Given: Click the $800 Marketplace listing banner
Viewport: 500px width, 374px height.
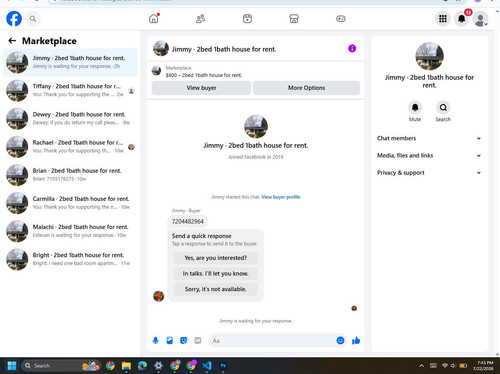Looking at the screenshot, I should pyautogui.click(x=256, y=71).
